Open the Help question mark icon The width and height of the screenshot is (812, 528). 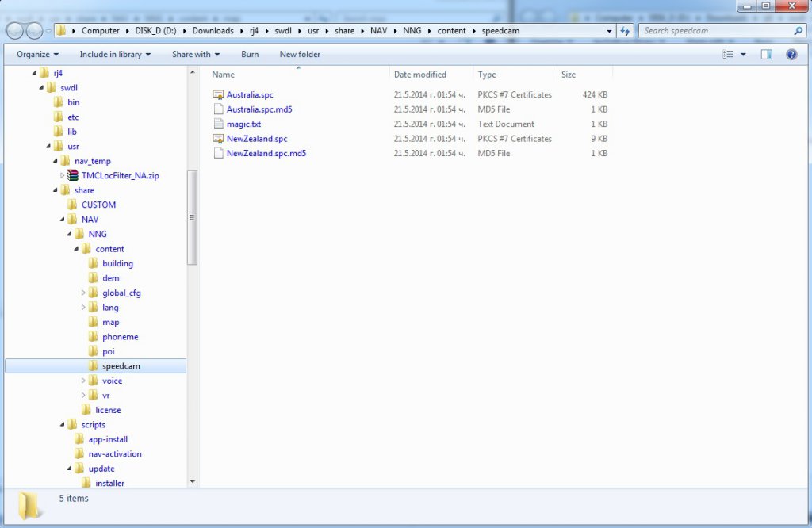791,54
